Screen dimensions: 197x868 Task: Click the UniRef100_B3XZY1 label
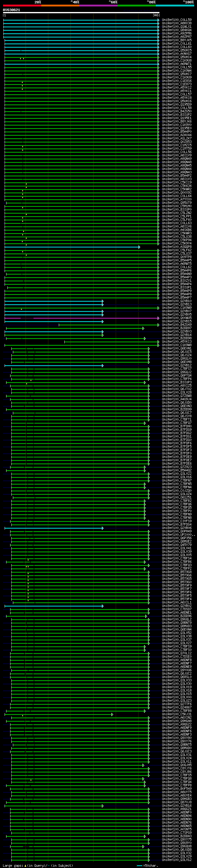[x=176, y=281]
